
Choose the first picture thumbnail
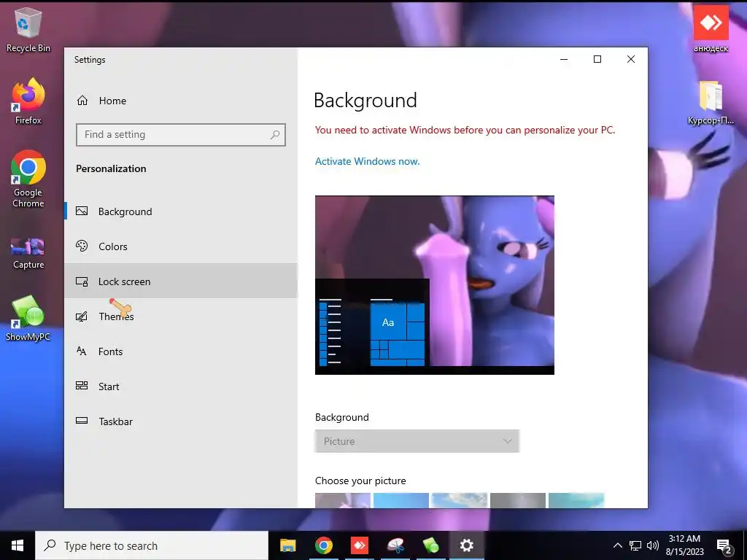[x=343, y=500]
